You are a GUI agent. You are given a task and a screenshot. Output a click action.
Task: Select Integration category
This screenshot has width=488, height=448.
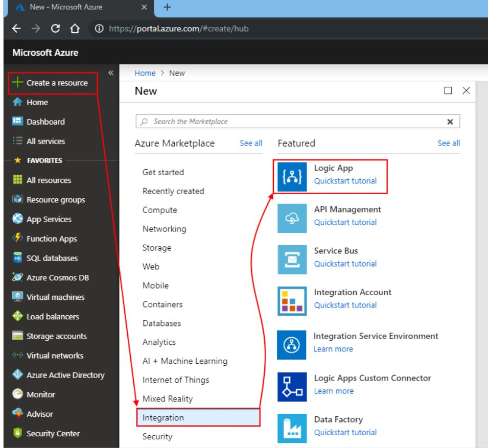[x=198, y=417]
